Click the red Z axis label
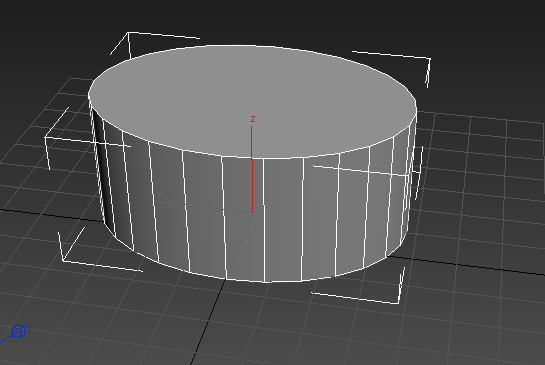Image resolution: width=545 pixels, height=365 pixels. point(253,119)
